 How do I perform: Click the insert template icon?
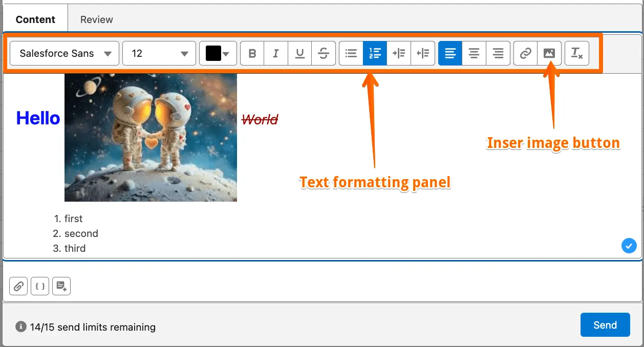[x=61, y=286]
